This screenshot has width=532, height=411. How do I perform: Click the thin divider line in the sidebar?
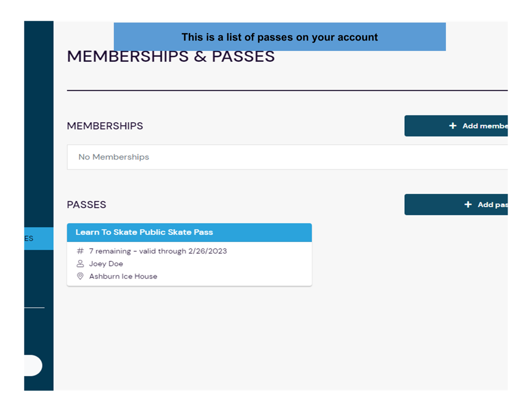[34, 308]
